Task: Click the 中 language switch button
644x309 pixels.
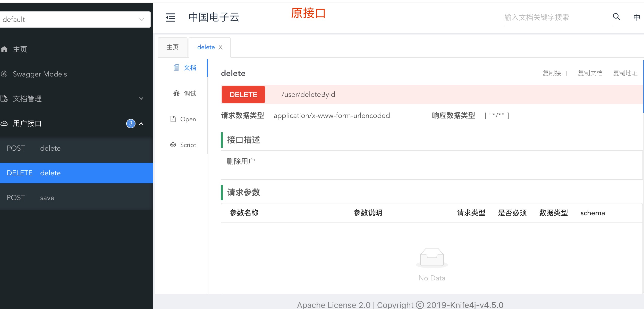Action: (637, 17)
